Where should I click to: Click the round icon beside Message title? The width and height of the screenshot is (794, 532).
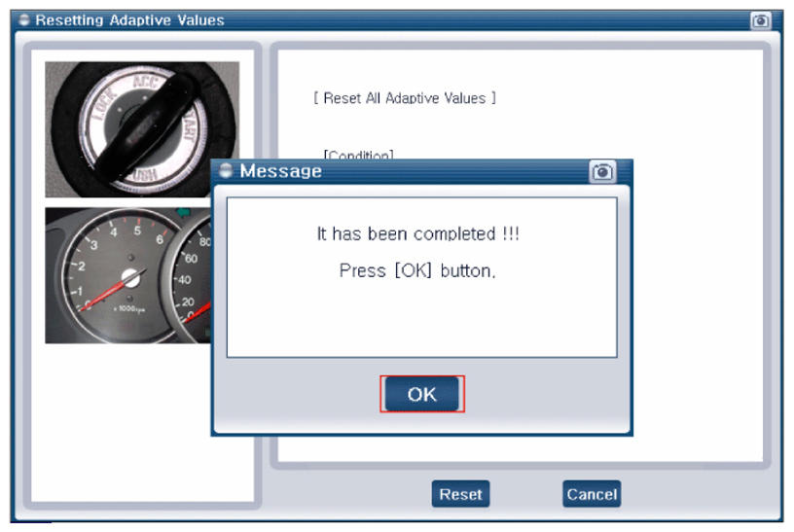(x=227, y=172)
